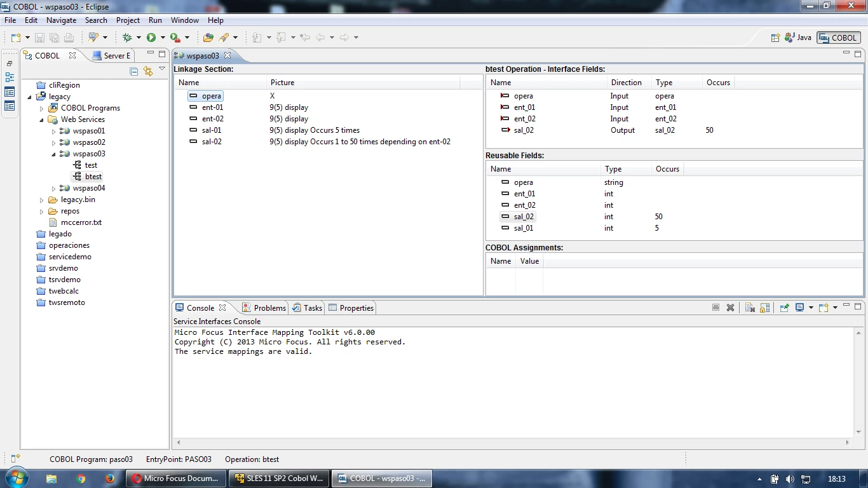This screenshot has height=488, width=868.
Task: Expand the legacy.bin folder
Action: [42, 200]
